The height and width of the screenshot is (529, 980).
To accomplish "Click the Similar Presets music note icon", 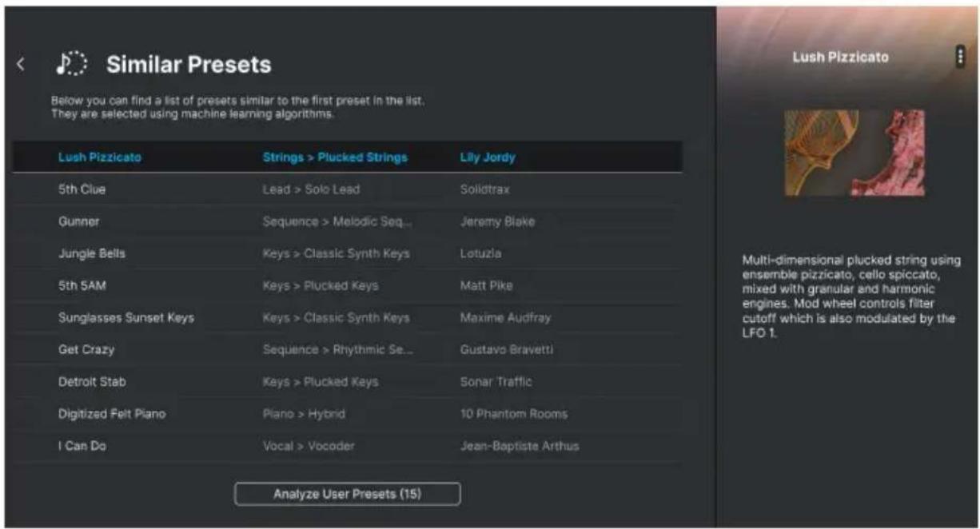I will click(x=71, y=64).
